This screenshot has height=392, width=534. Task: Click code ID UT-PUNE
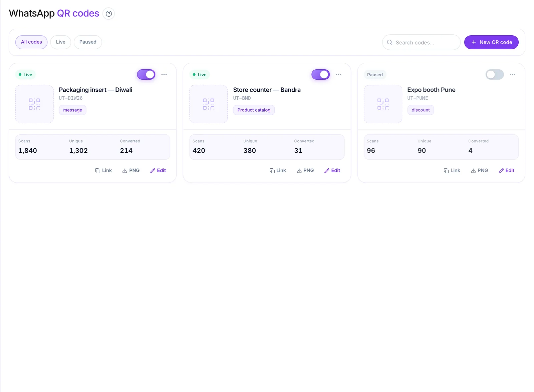click(418, 98)
